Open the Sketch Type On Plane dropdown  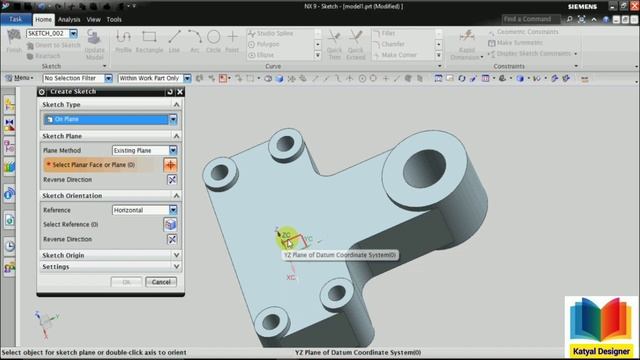coord(173,119)
